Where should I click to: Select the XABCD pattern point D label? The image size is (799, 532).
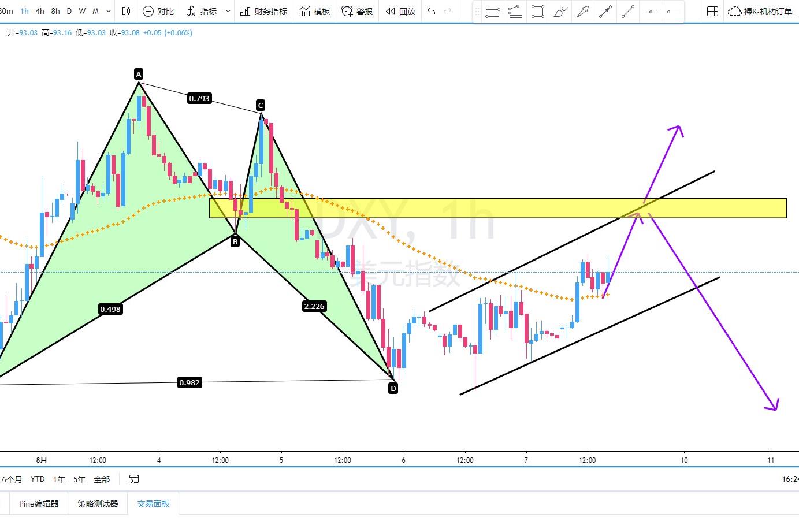point(393,388)
